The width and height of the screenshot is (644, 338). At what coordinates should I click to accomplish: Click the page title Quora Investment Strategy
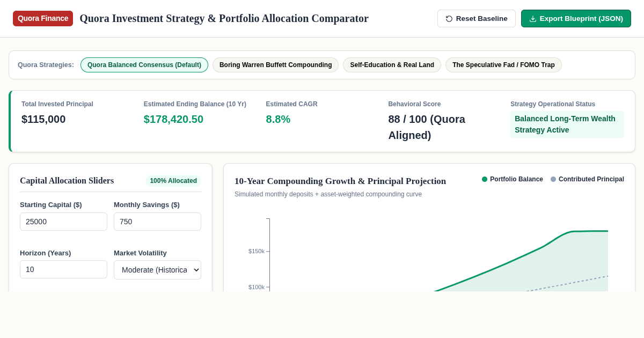[x=224, y=18]
